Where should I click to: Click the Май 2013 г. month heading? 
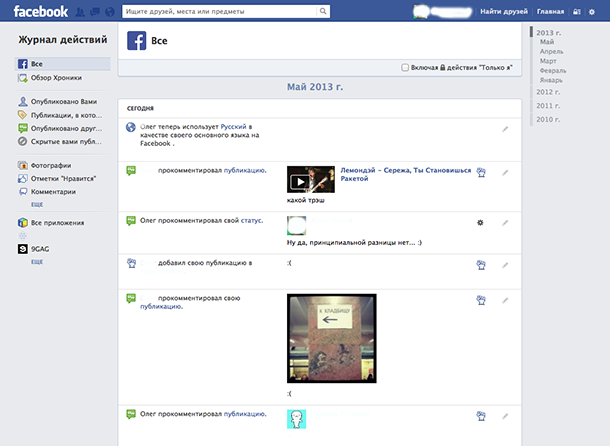(315, 87)
